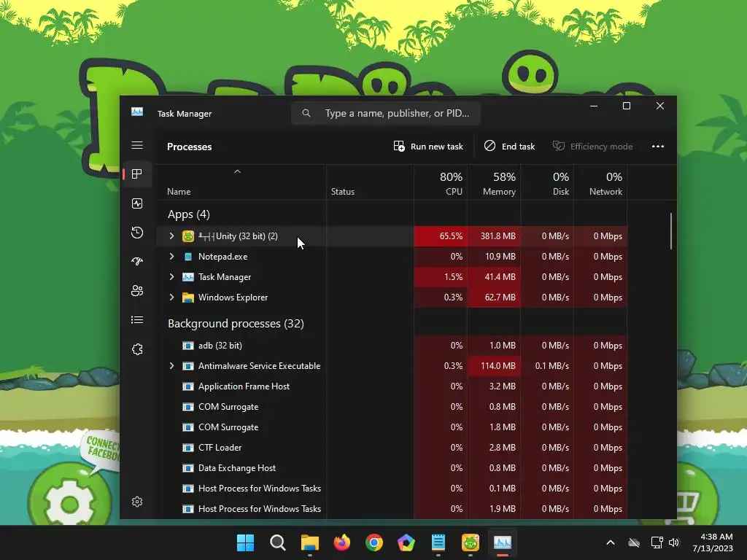Open the Windows Start menu
The width and height of the screenshot is (747, 560).
click(246, 542)
